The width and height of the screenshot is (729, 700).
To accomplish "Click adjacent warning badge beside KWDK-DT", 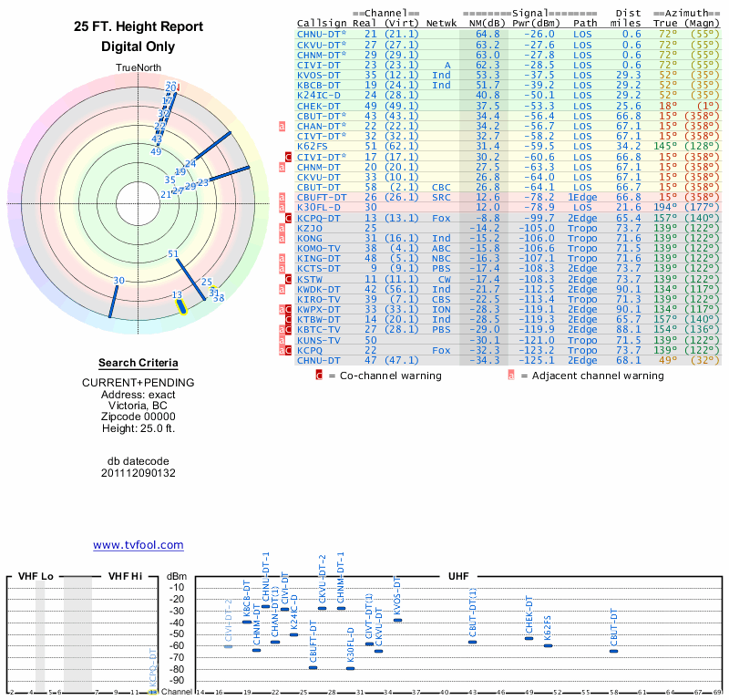I will [282, 289].
